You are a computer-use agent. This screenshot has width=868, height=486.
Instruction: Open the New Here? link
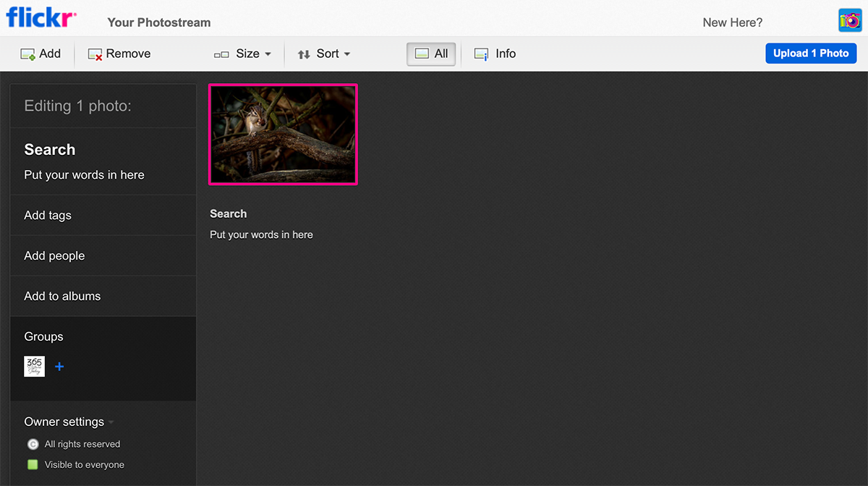pyautogui.click(x=732, y=22)
